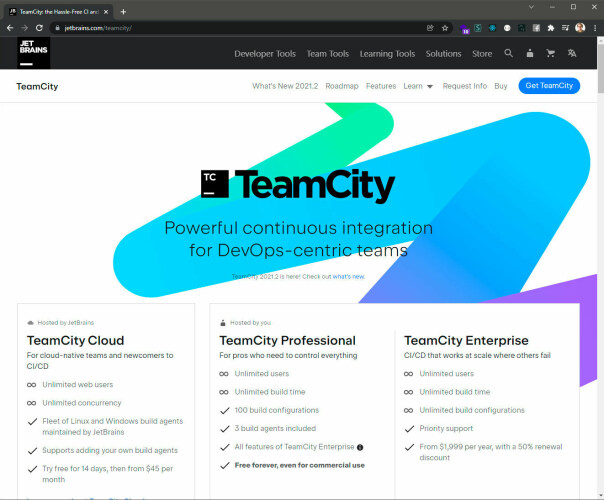This screenshot has height=500, width=604.
Task: Expand the Learn dropdown arrow
Action: [430, 86]
